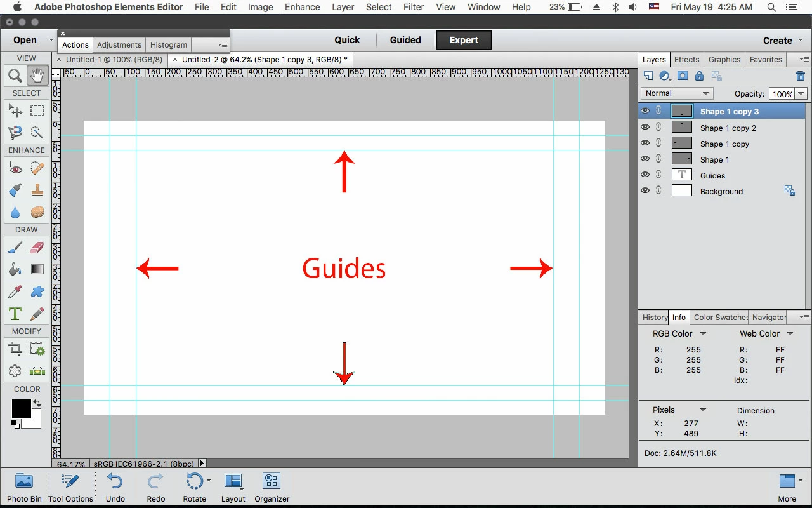Select the Clone Stamp tool
Viewport: 812px width, 508px height.
[x=37, y=190]
